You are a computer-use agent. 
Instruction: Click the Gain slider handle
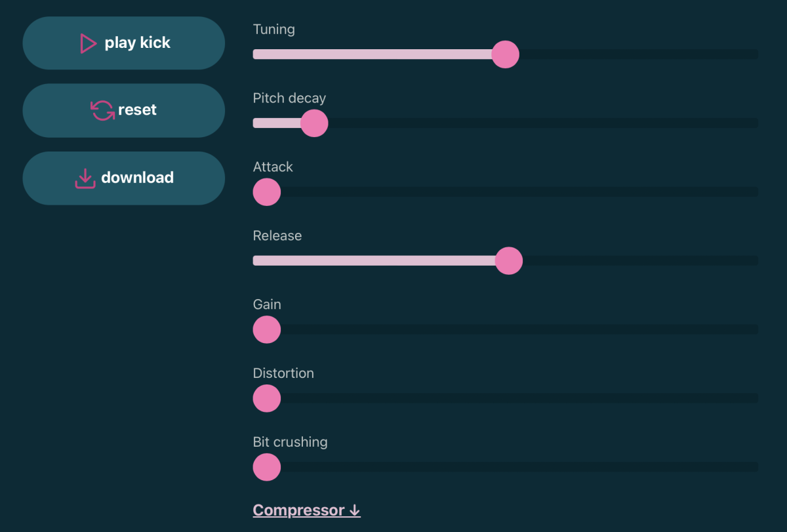267,329
